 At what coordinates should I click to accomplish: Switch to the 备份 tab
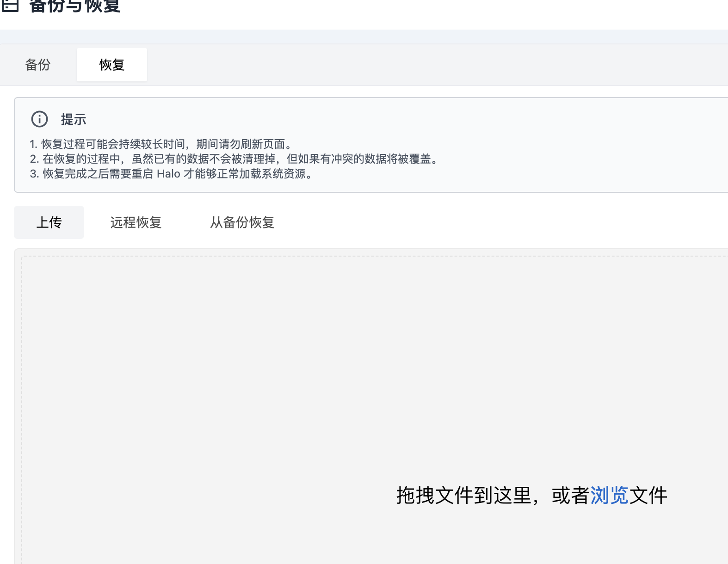[x=38, y=65]
